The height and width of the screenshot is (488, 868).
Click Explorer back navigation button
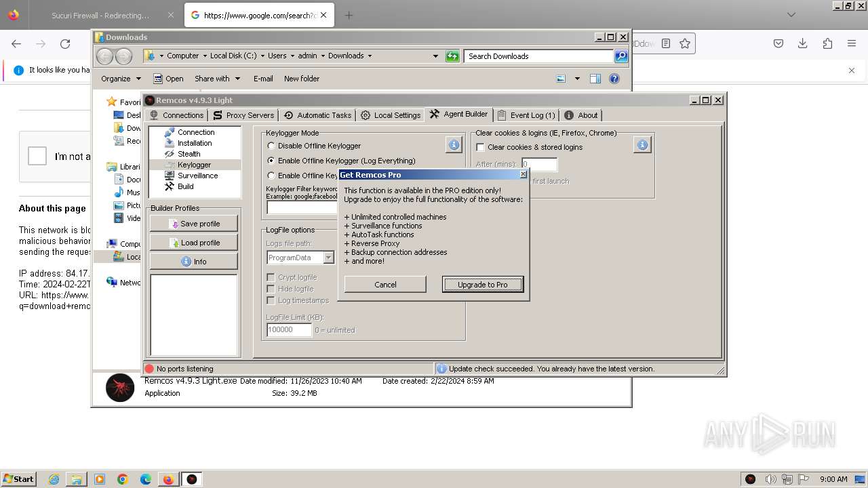click(105, 56)
